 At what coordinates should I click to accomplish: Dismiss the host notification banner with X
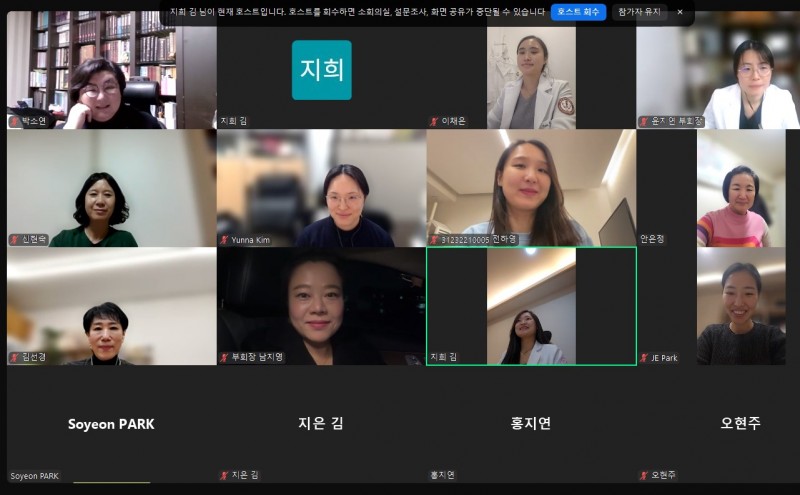pyautogui.click(x=680, y=12)
